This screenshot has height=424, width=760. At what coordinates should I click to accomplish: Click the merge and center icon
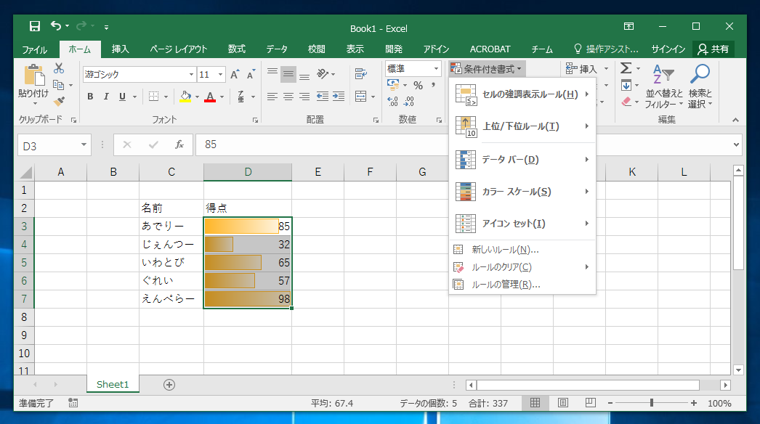(361, 96)
